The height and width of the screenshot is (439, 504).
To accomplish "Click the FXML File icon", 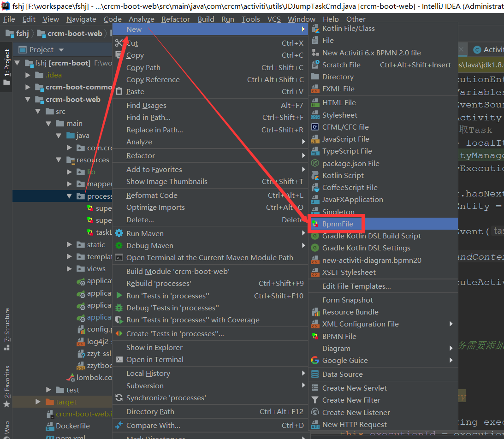I will 315,89.
